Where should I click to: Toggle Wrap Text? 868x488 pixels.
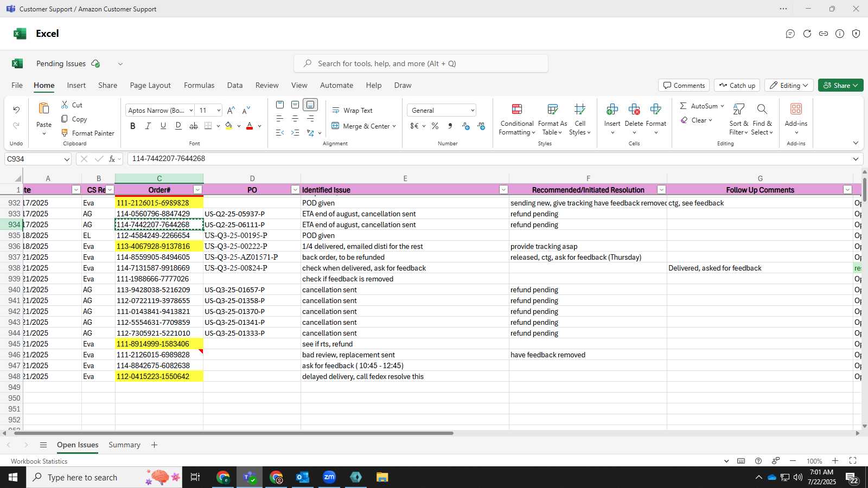pos(352,111)
